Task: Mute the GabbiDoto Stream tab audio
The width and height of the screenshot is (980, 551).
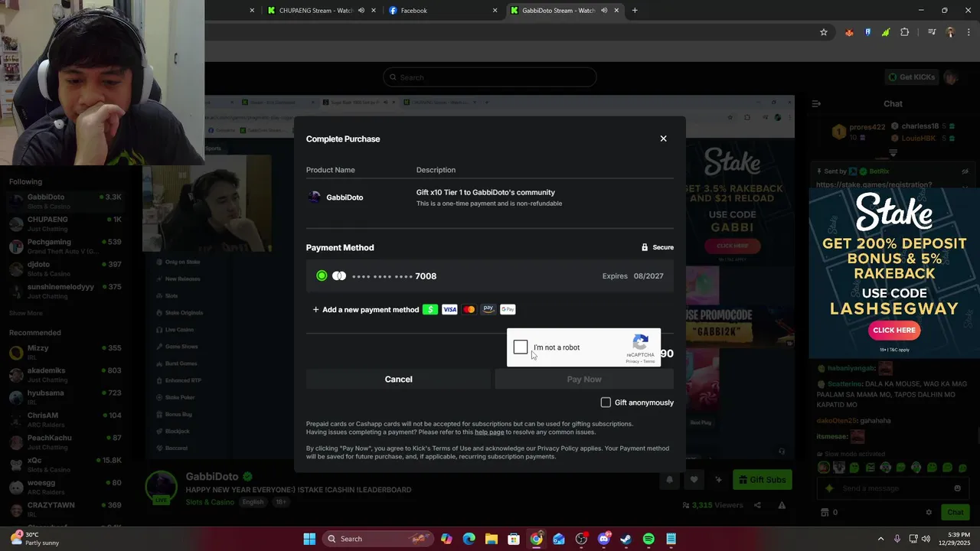Action: (603, 11)
